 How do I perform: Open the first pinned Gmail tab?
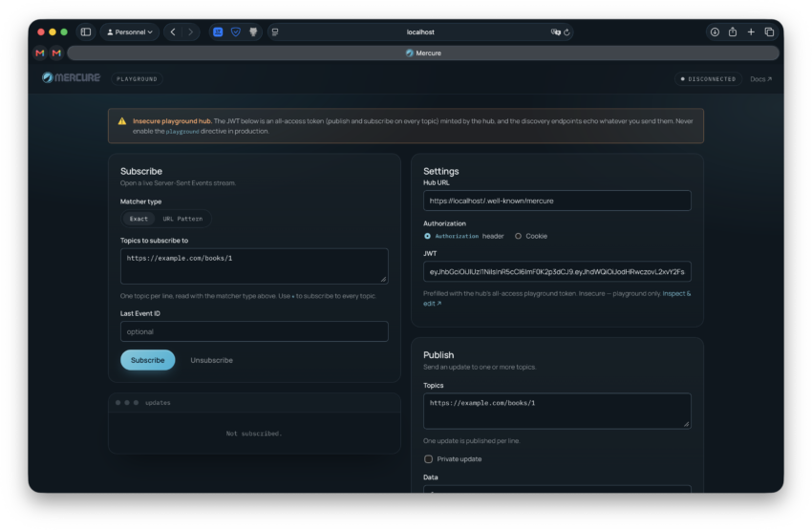click(40, 53)
